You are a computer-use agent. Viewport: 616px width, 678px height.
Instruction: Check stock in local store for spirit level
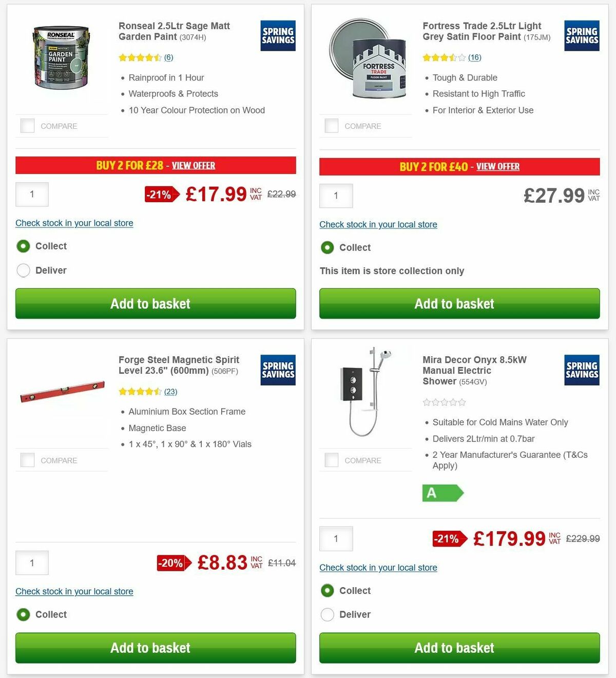[x=74, y=591]
